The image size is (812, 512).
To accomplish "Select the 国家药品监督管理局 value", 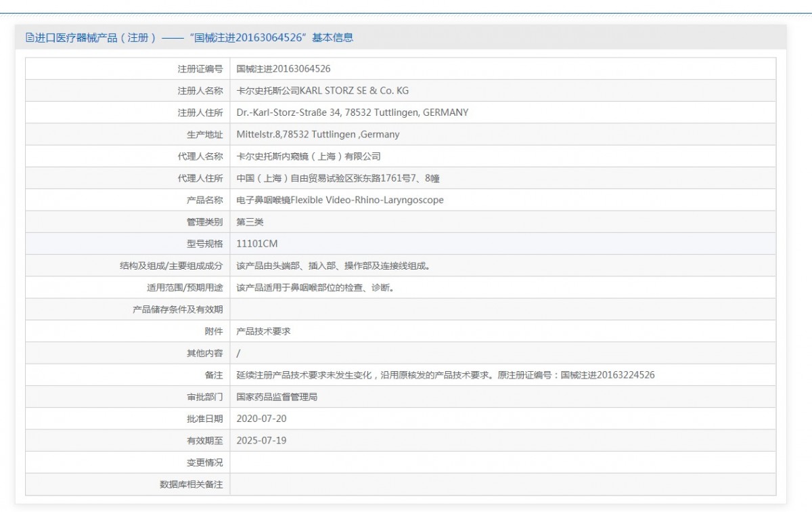I will [x=277, y=397].
